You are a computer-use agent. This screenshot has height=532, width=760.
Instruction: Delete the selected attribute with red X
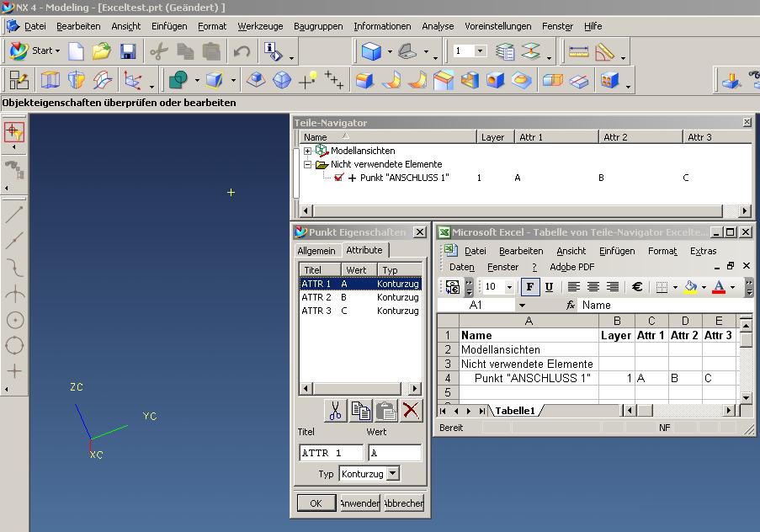pos(411,410)
